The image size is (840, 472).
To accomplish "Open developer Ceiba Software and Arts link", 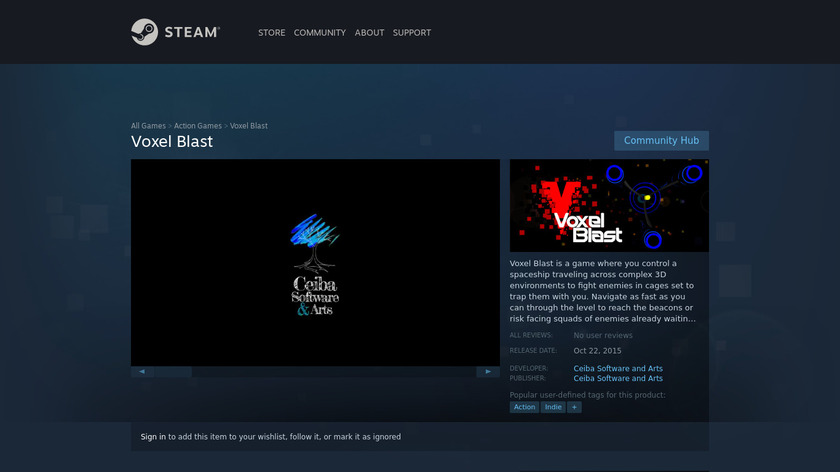I will click(x=618, y=369).
